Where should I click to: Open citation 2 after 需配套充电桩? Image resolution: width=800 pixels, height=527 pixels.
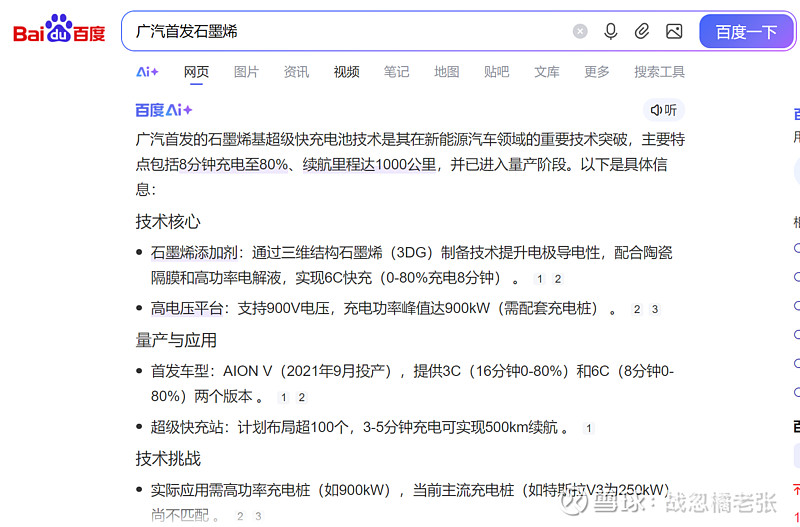click(637, 309)
